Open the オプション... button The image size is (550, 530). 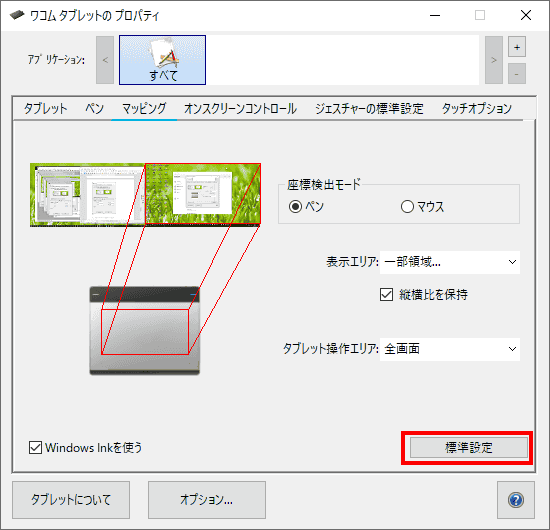pyautogui.click(x=207, y=500)
